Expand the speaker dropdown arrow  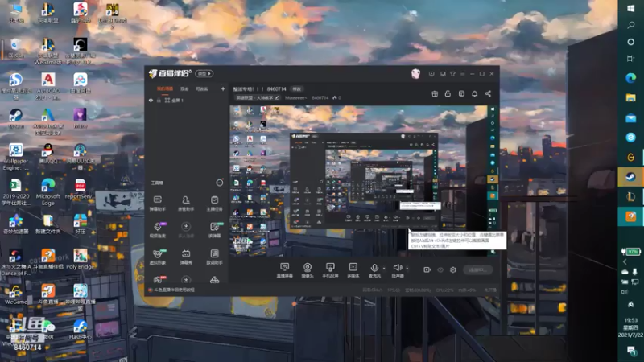point(407,269)
